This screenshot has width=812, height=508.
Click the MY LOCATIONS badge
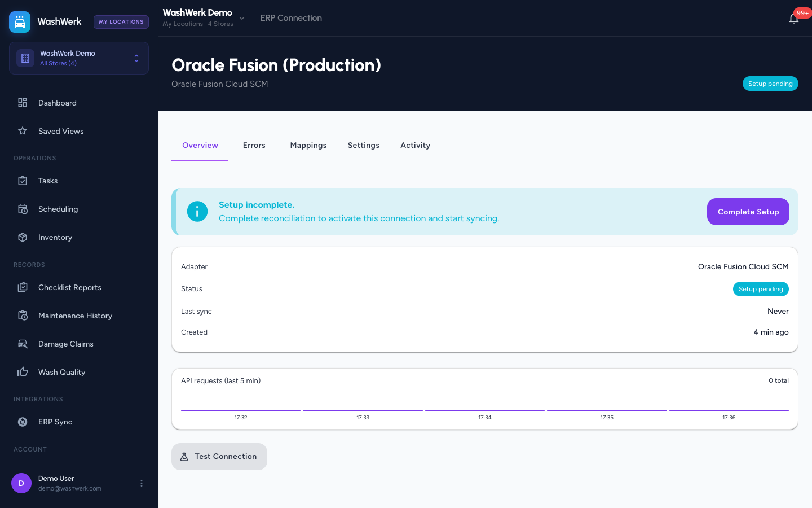coord(121,22)
